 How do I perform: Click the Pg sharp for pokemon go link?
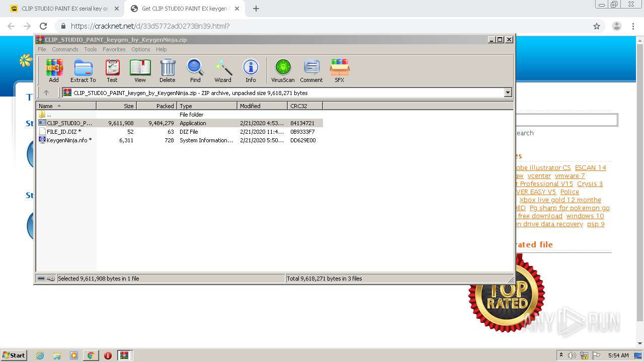point(569,208)
